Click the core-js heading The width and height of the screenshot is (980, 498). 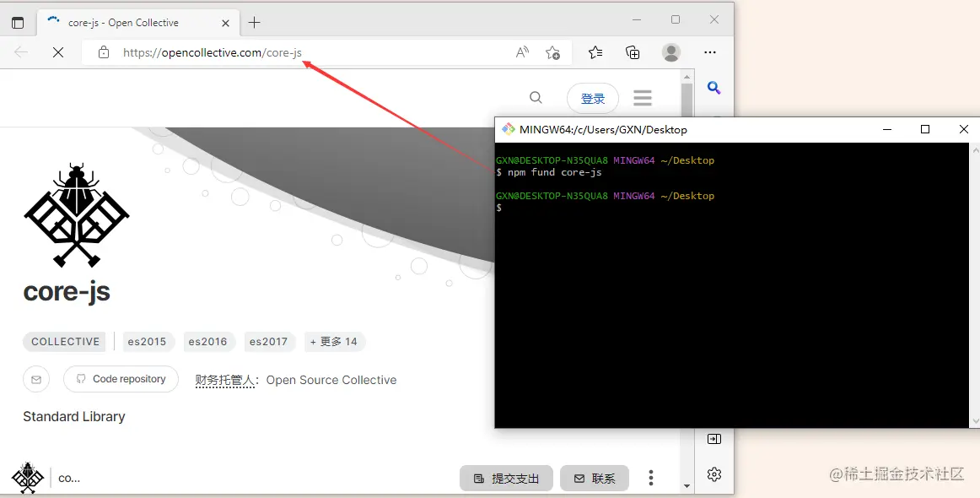(x=67, y=292)
